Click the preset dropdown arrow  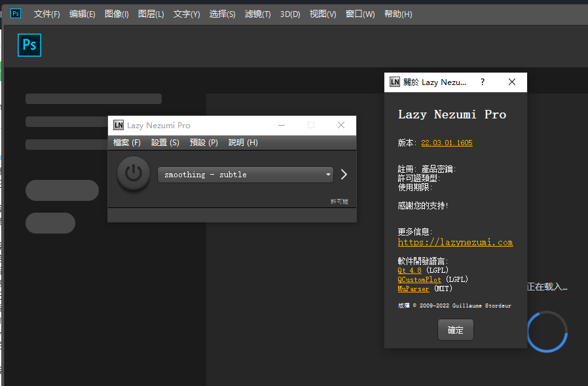pyautogui.click(x=328, y=175)
